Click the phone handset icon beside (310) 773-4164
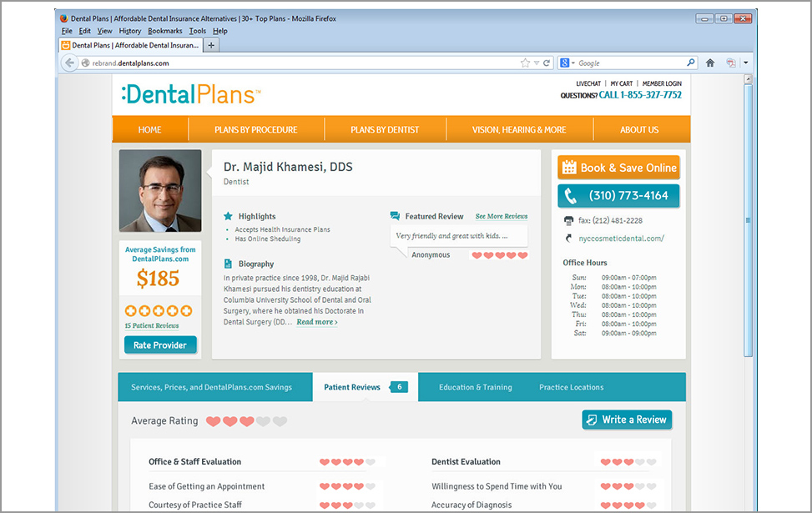Screen dimensions: 812x513 (x=570, y=196)
